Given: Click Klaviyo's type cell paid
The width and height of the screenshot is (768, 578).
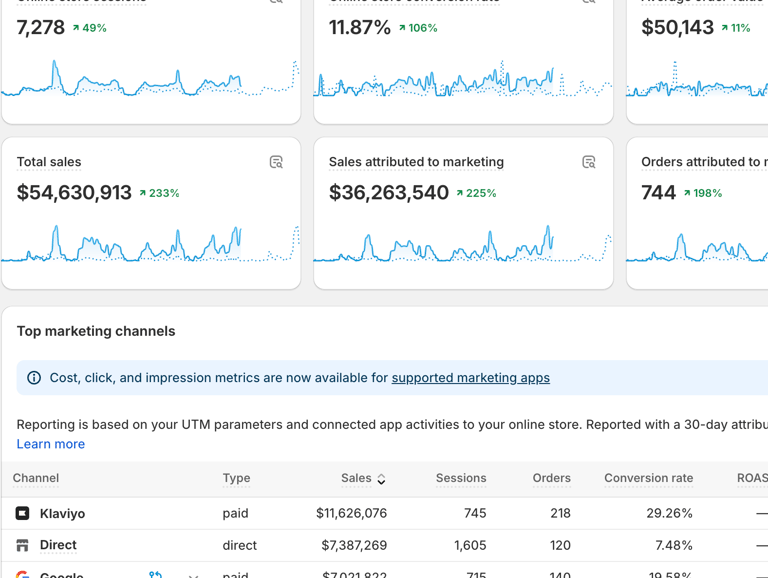Looking at the screenshot, I should (x=236, y=513).
